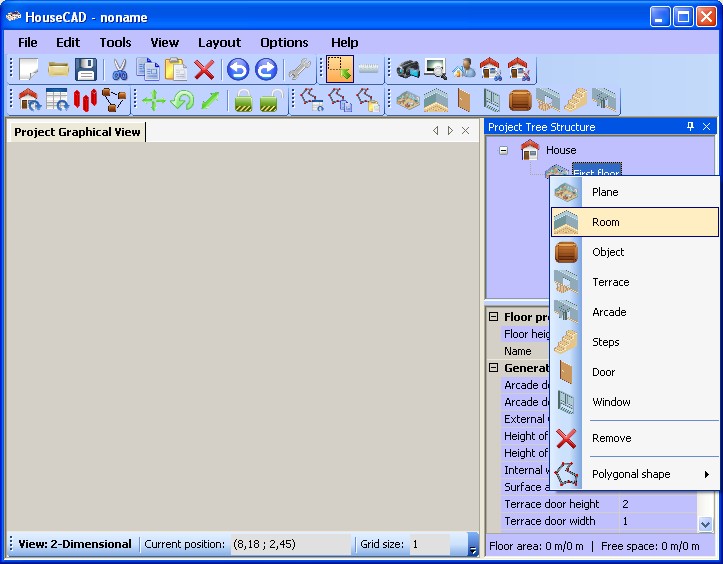723x564 pixels.
Task: Open settings with the wrench icon
Action: [300, 70]
